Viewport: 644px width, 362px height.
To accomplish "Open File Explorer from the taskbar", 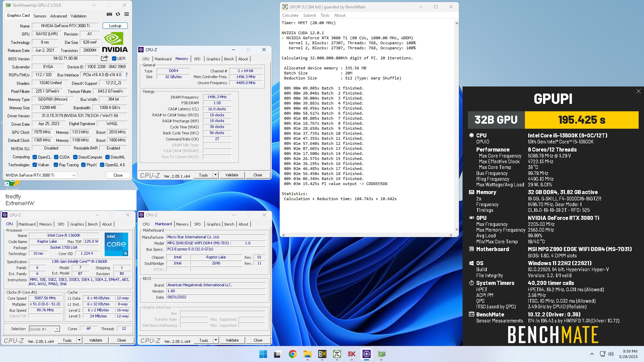I will pos(307,354).
